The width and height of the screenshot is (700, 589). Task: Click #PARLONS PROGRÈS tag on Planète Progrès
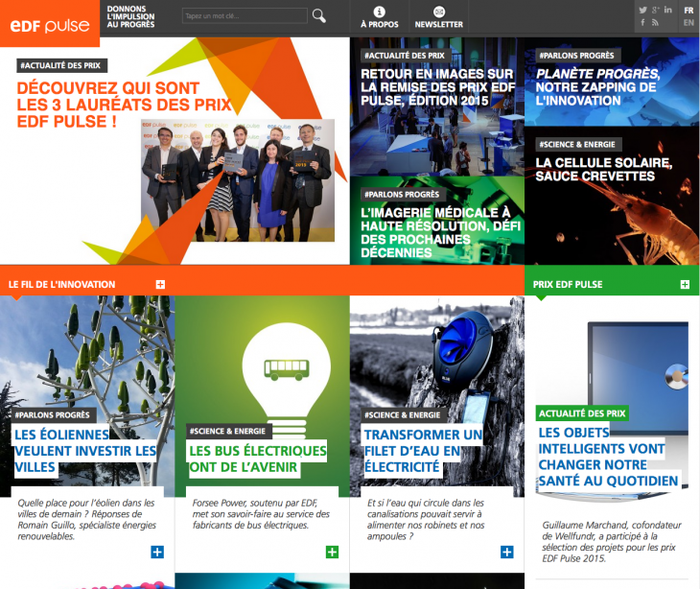click(x=576, y=56)
